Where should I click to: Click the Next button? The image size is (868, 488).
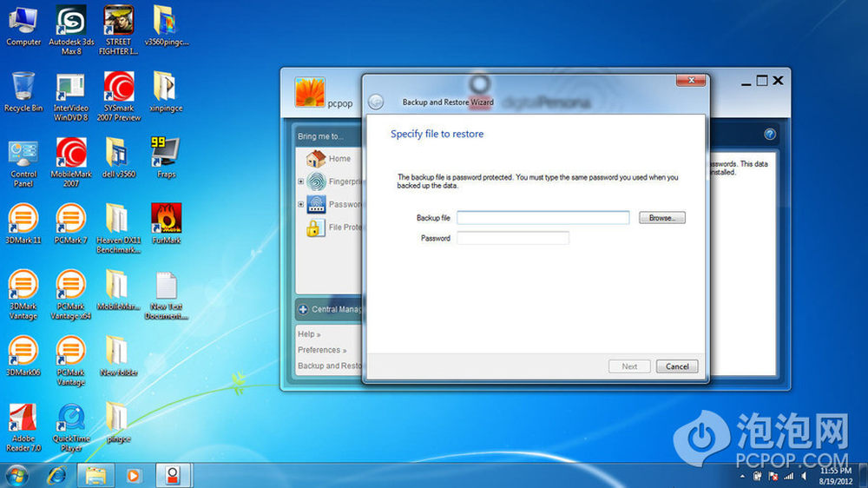click(x=629, y=366)
